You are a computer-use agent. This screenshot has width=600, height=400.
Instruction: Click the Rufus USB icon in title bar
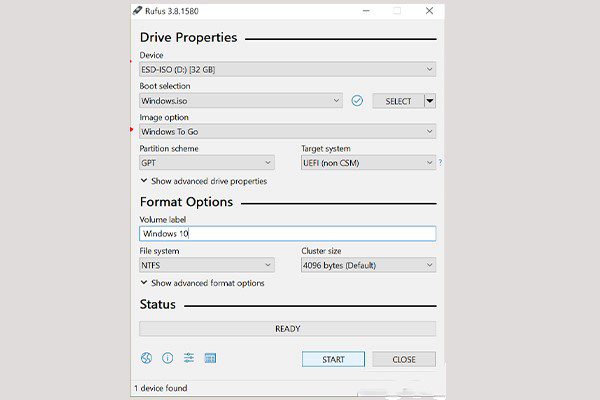[137, 11]
